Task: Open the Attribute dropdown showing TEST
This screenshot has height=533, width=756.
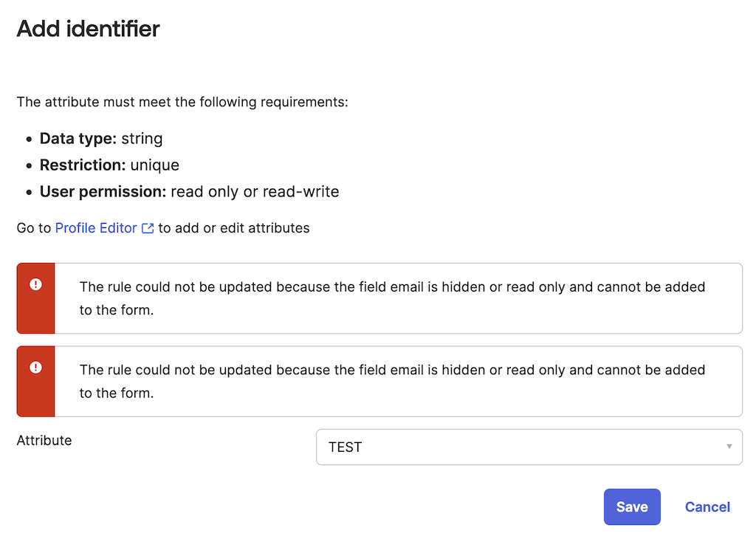Action: (529, 447)
